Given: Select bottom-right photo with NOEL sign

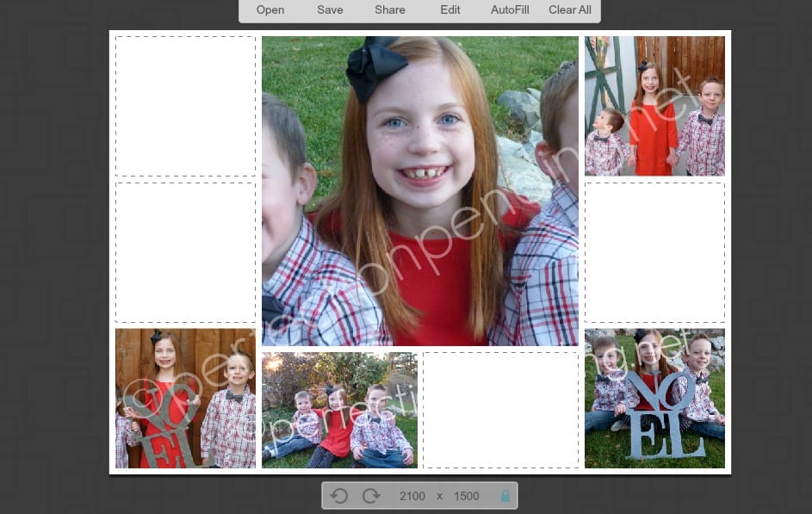Looking at the screenshot, I should point(654,398).
